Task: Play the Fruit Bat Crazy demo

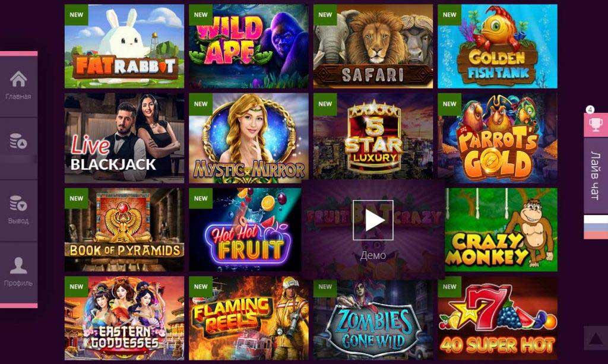Action: [373, 220]
